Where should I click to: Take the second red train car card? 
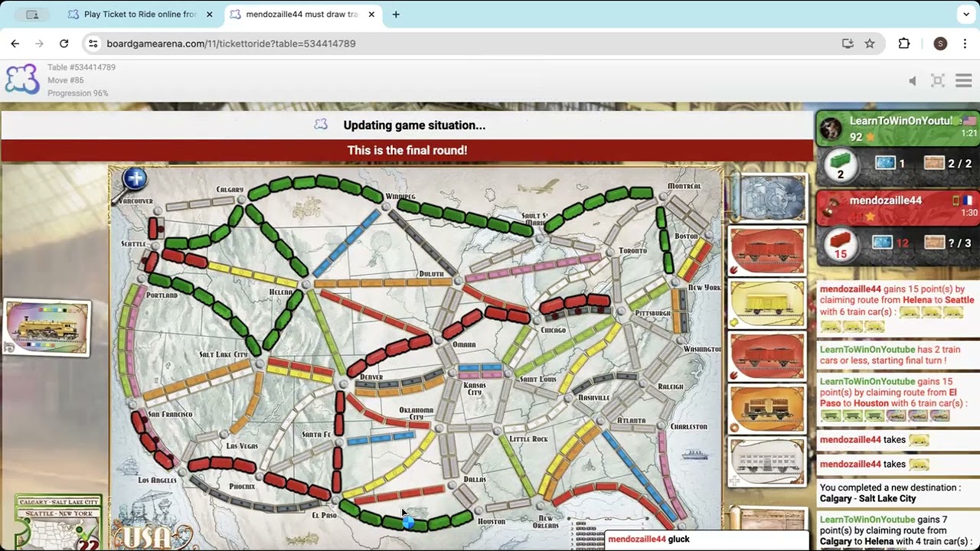point(767,357)
